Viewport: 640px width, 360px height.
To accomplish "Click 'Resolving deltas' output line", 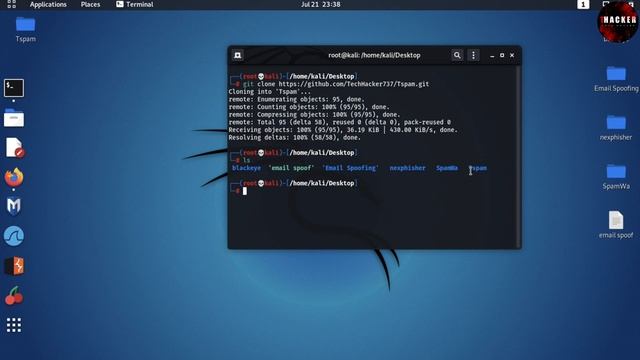I will [x=295, y=138].
